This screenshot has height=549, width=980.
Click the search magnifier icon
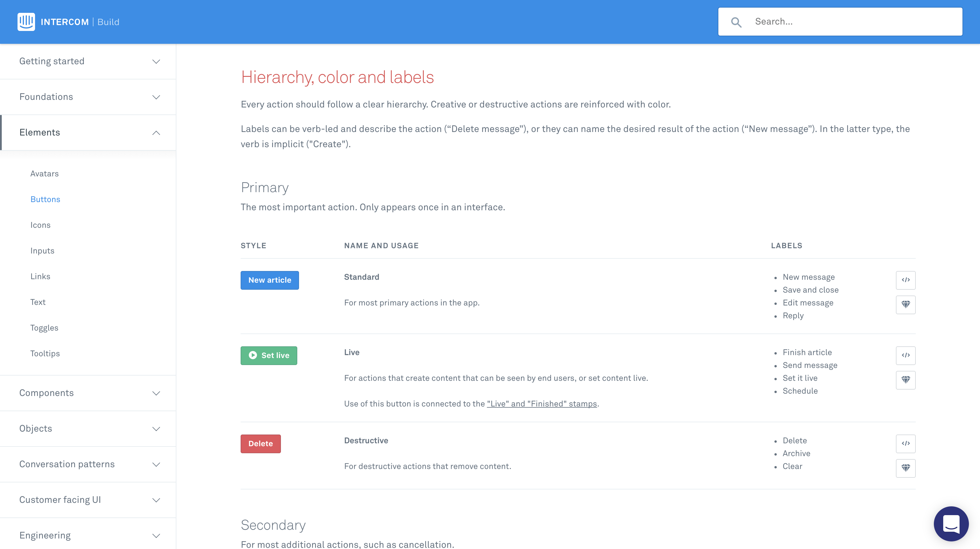tap(736, 22)
